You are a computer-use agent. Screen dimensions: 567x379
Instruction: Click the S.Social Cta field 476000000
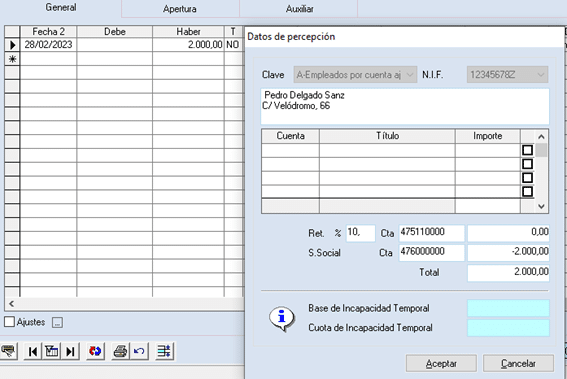tap(431, 252)
